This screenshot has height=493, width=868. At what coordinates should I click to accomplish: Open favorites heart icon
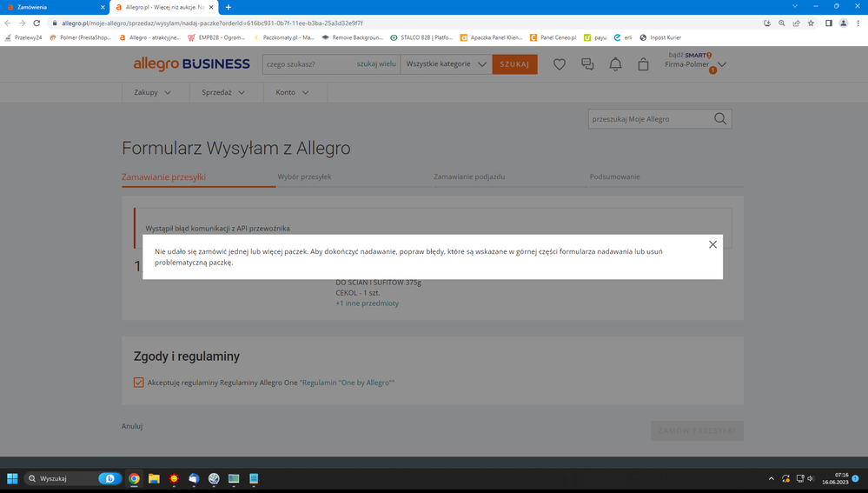click(x=559, y=64)
